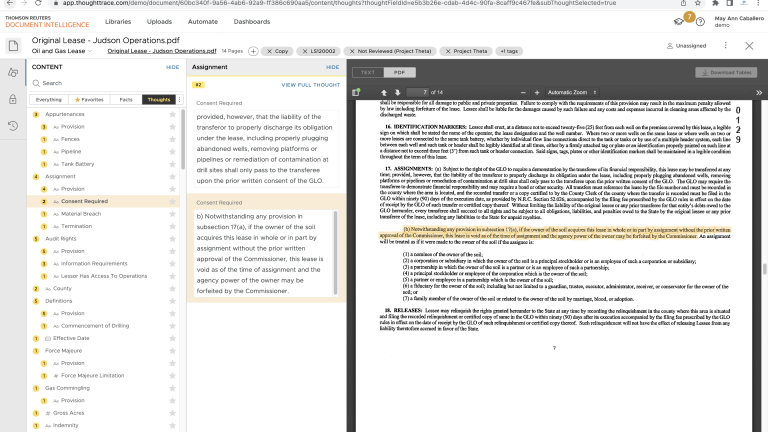This screenshot has width=768, height=432.
Task: Star the Consent Required thought
Action: point(173,201)
